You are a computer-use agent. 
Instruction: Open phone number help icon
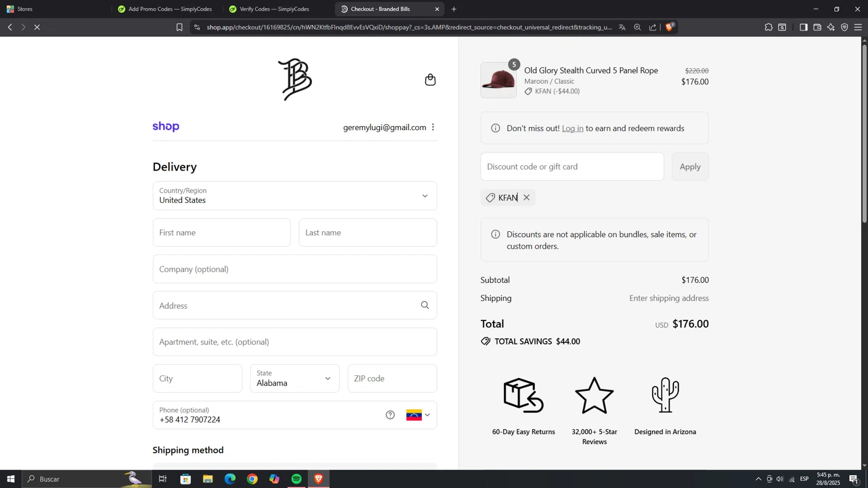390,415
